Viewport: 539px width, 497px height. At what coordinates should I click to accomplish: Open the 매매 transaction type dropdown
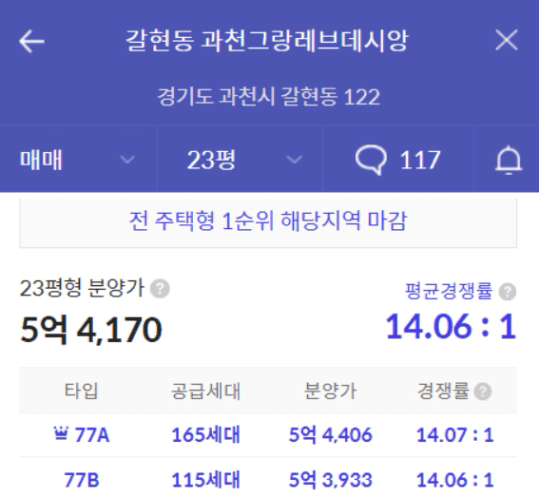click(x=78, y=160)
